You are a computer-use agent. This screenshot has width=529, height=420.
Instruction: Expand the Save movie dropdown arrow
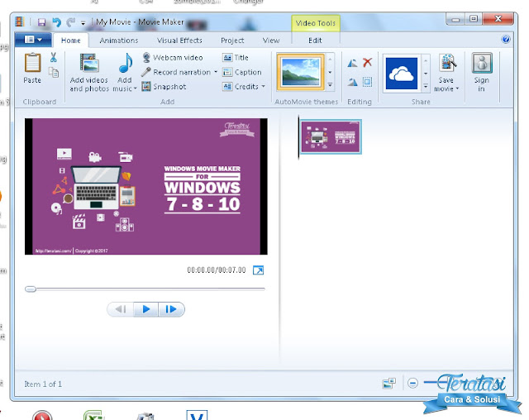[x=457, y=88]
